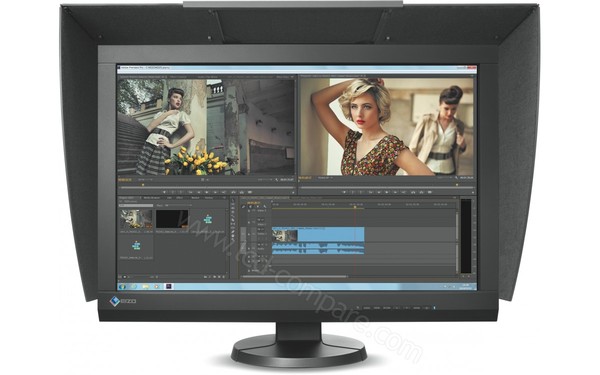Select the sequence item in second row of Project panel
Viewport: 600px width, 375px height.
click(136, 246)
